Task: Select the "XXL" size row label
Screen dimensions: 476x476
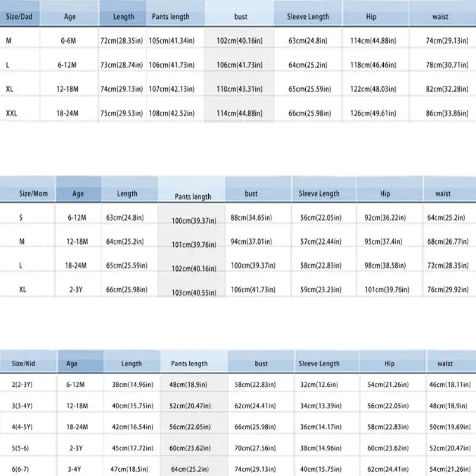Action: [x=11, y=114]
